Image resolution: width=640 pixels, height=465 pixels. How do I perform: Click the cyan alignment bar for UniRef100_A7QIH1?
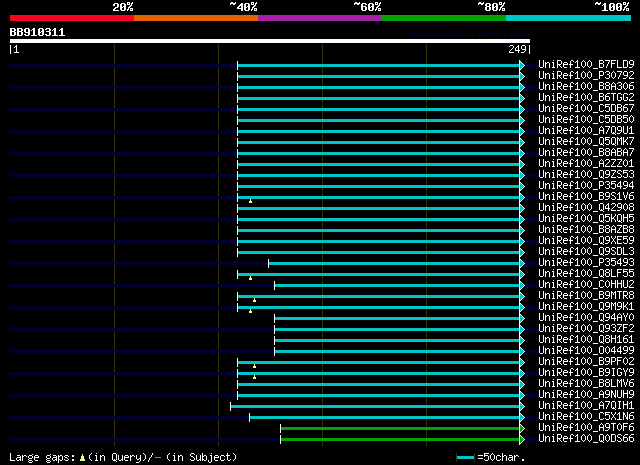(x=375, y=407)
